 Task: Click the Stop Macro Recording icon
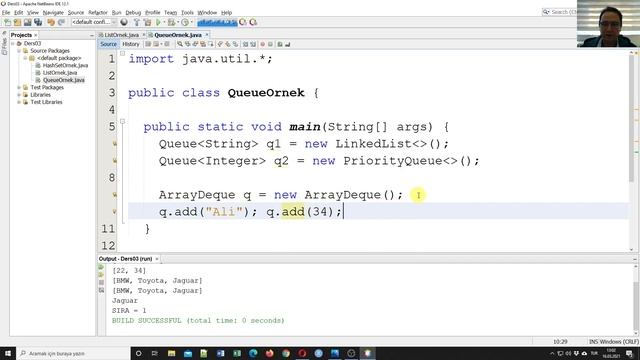[x=270, y=44]
